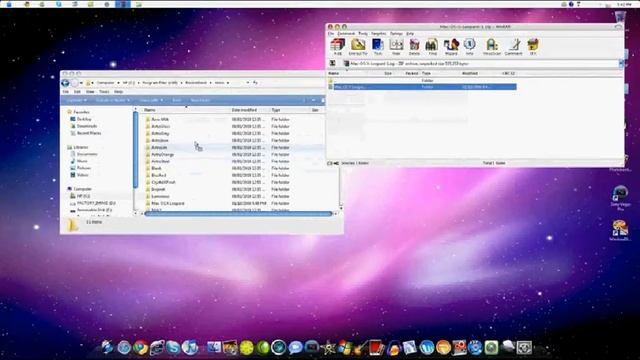The width and height of the screenshot is (640, 360).
Task: Open the Explorer File menu
Action: [x=66, y=92]
